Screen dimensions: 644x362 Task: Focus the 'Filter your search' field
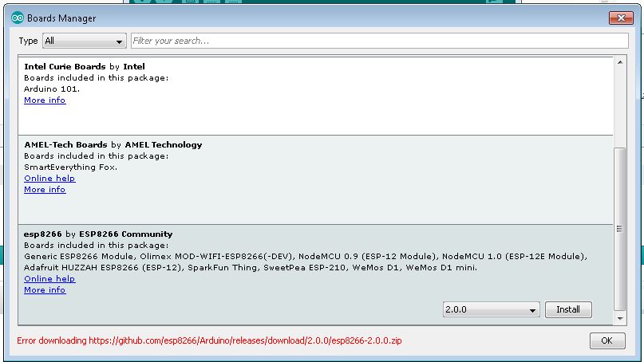click(379, 41)
